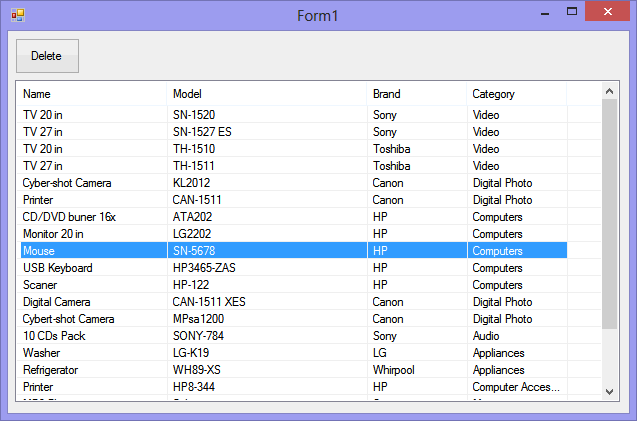This screenshot has width=637, height=421.
Task: Click the vertical scrollbar thumb
Action: click(609, 214)
